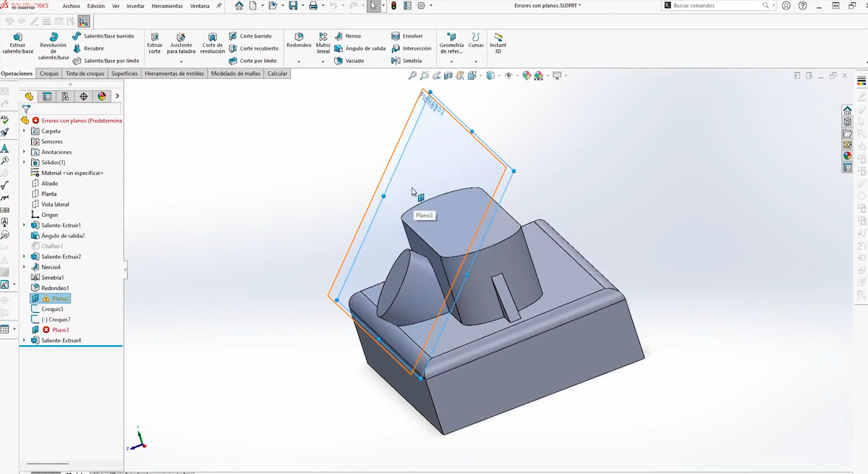Open the Redondeo dropdown arrow
The width and height of the screenshot is (868, 474).
pos(299,62)
